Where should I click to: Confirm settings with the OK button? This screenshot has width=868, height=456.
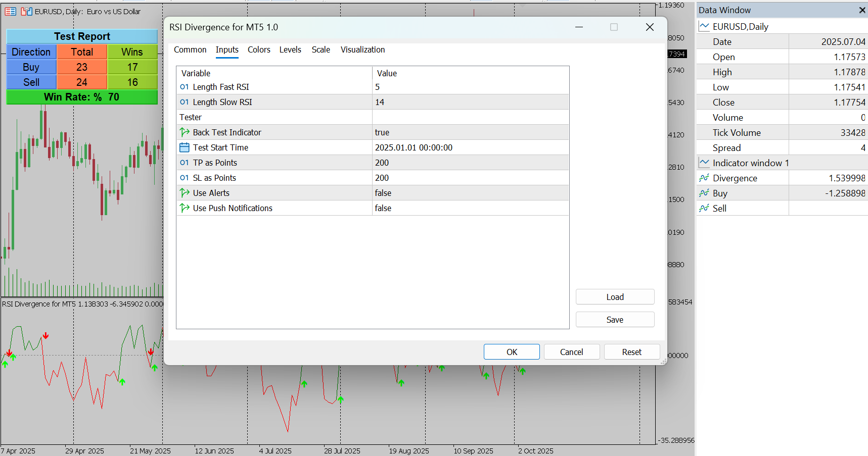(x=512, y=352)
